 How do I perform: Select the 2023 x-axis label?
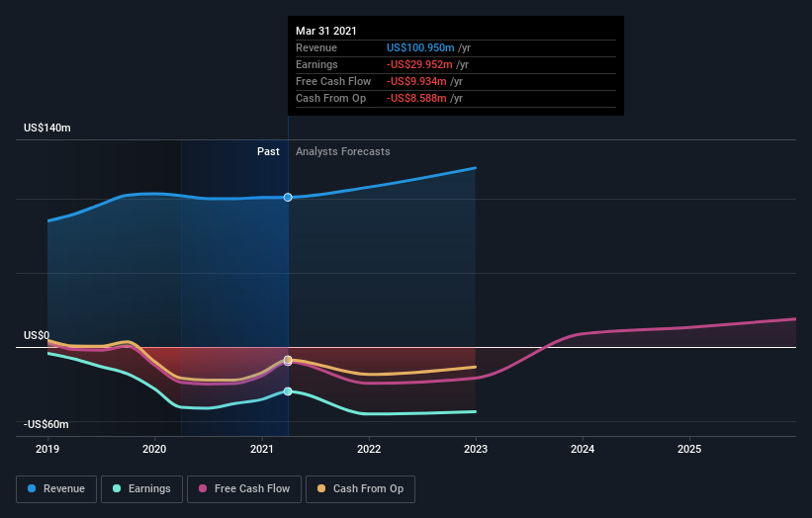(476, 449)
